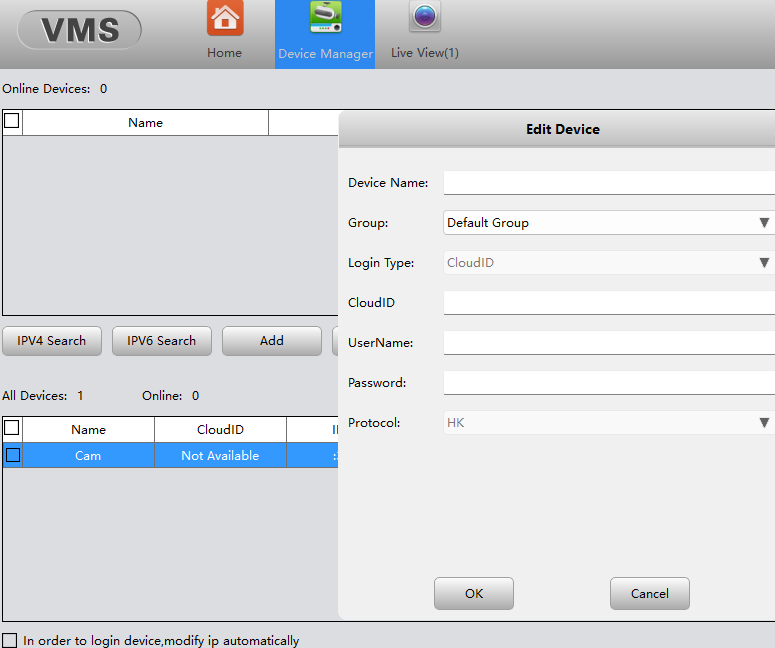Focus the Password input field
This screenshot has width=775, height=648.
tap(608, 383)
